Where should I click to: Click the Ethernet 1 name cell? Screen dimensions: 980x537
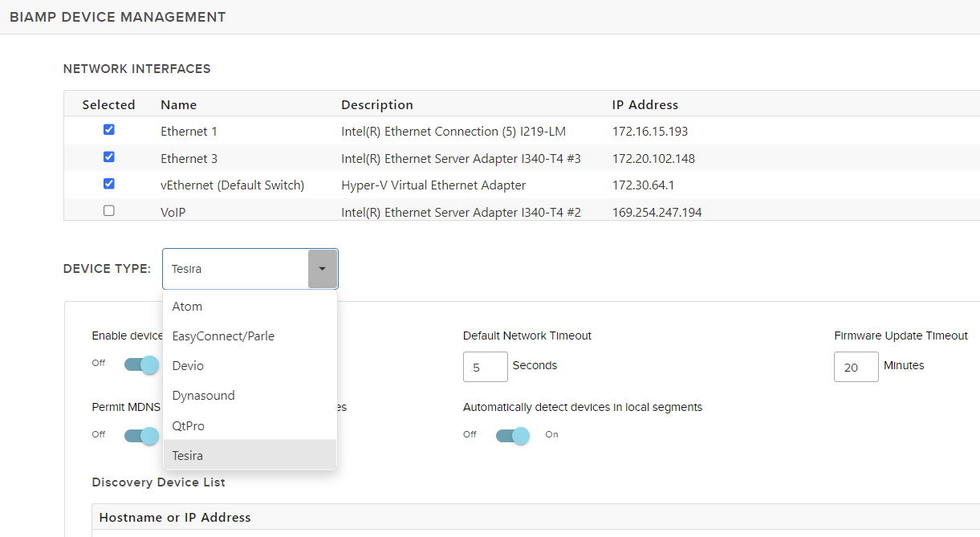[x=189, y=131]
